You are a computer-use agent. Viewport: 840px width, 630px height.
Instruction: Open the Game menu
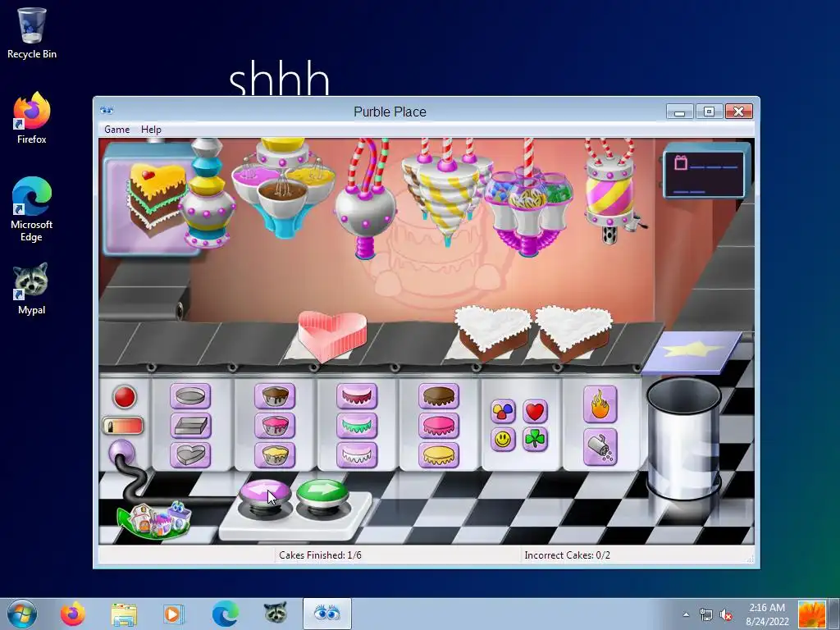pyautogui.click(x=116, y=130)
